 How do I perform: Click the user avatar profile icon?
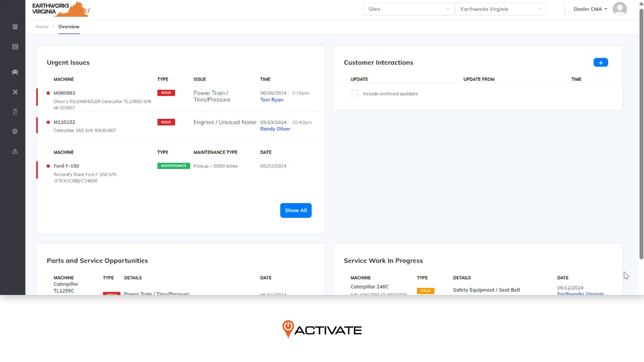(x=620, y=9)
